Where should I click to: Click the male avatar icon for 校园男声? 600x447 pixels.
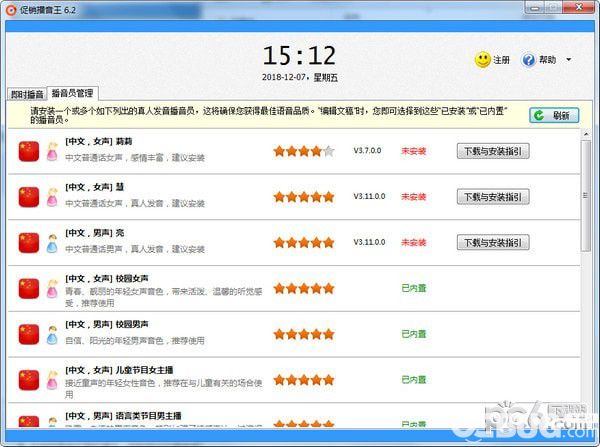(x=52, y=335)
